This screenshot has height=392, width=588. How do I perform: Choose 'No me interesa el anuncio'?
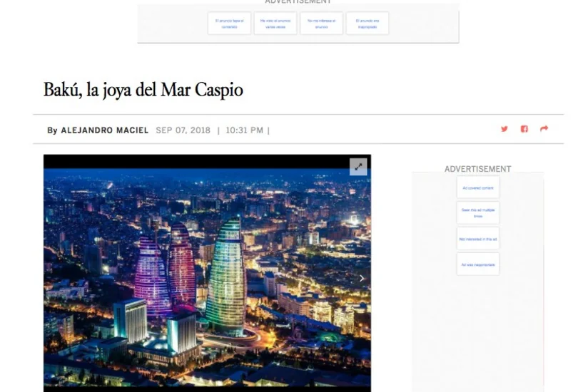click(x=321, y=24)
